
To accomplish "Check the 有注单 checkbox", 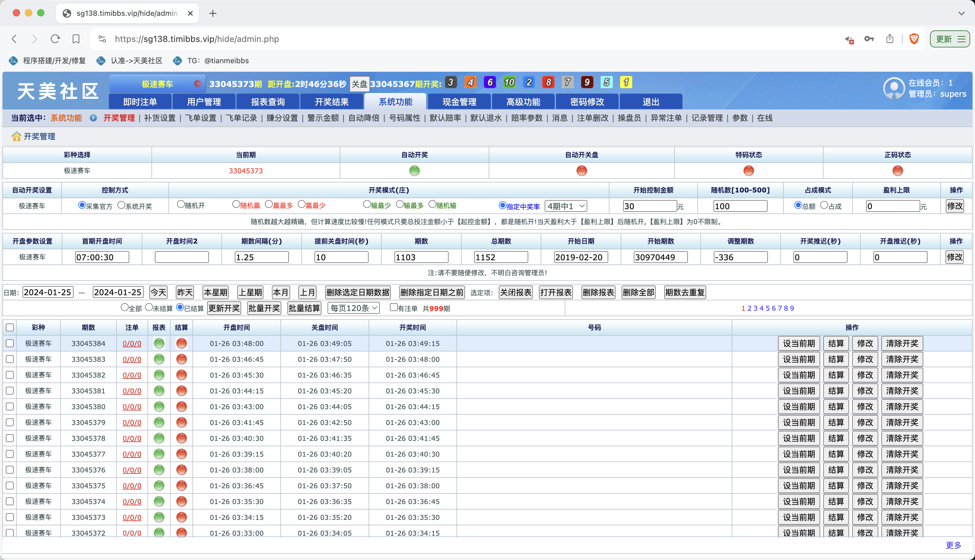I will coord(393,307).
